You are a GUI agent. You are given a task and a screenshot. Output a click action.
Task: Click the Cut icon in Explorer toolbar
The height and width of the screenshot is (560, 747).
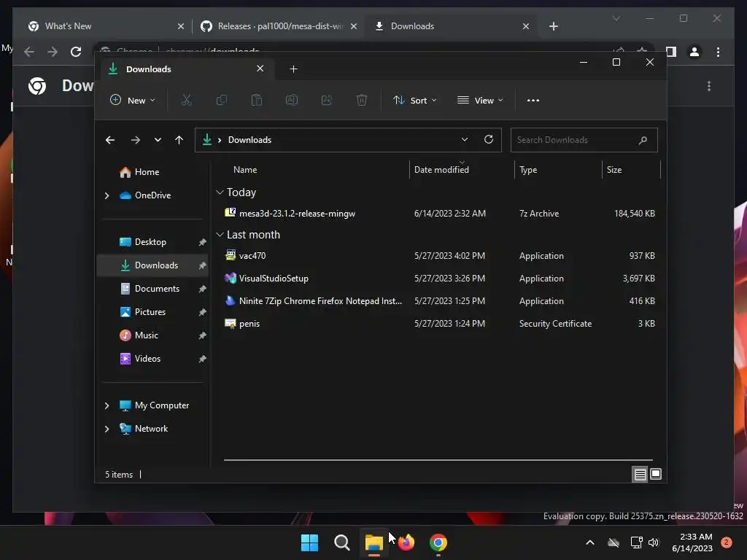click(186, 100)
